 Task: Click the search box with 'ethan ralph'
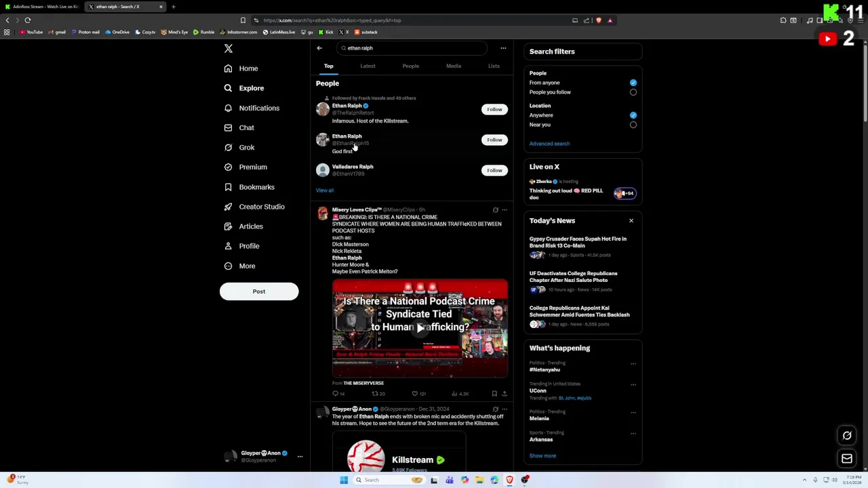point(412,48)
